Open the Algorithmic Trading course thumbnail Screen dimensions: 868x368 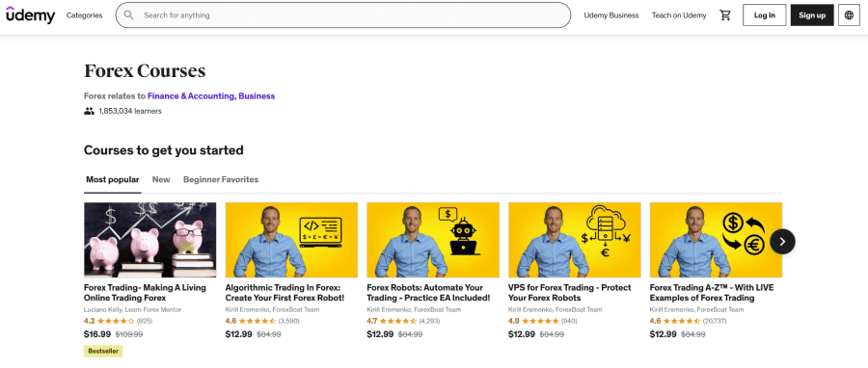click(291, 240)
